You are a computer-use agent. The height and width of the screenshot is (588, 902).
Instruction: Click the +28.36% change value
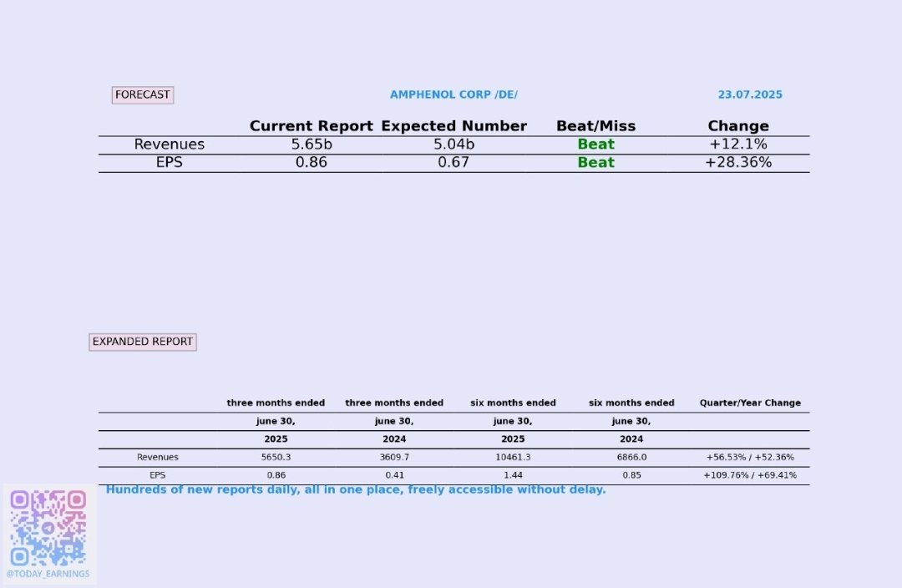[x=738, y=162]
